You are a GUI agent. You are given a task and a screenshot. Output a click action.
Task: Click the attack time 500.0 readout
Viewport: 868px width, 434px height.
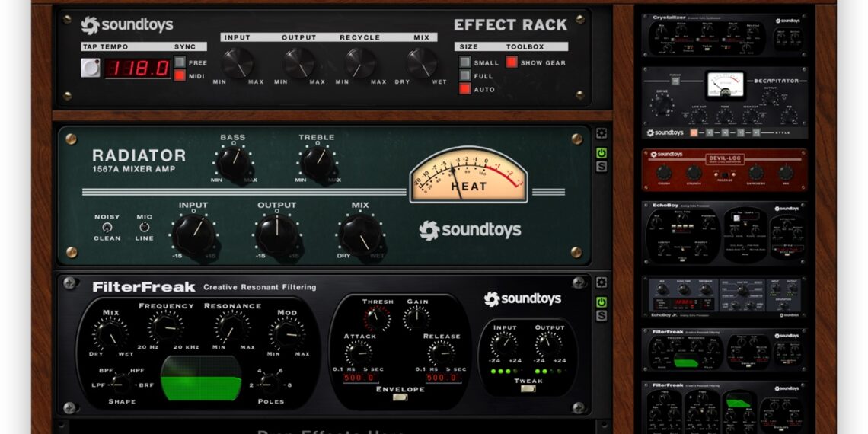click(x=360, y=378)
